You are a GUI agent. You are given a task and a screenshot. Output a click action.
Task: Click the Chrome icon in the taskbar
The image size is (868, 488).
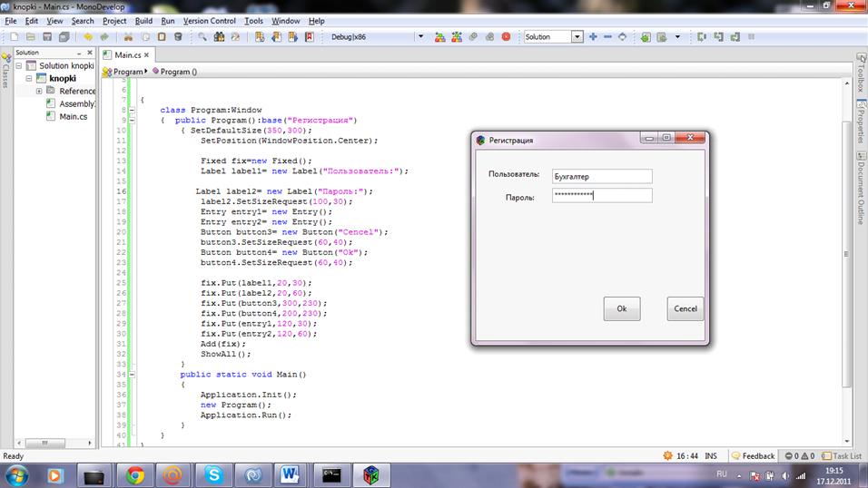(x=134, y=473)
